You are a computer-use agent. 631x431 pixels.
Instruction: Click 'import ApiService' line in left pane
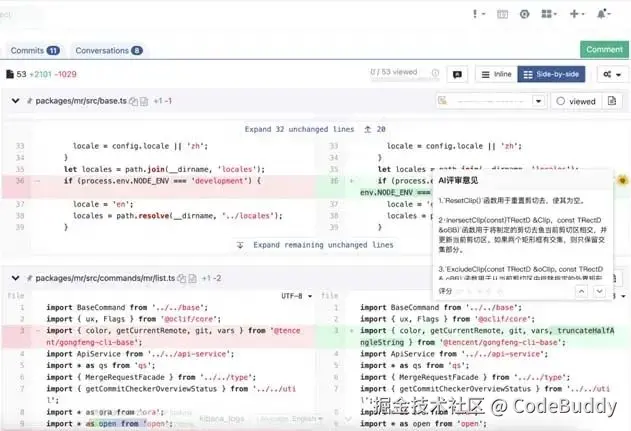(140, 354)
